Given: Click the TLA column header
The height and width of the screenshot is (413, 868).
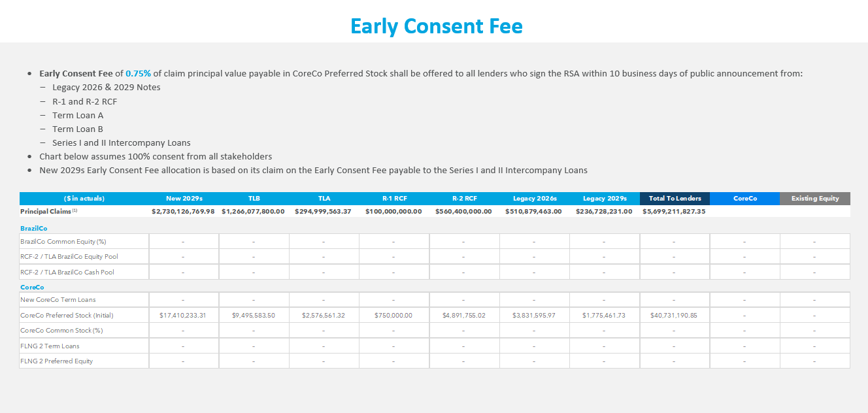Looking at the screenshot, I should (x=324, y=199).
